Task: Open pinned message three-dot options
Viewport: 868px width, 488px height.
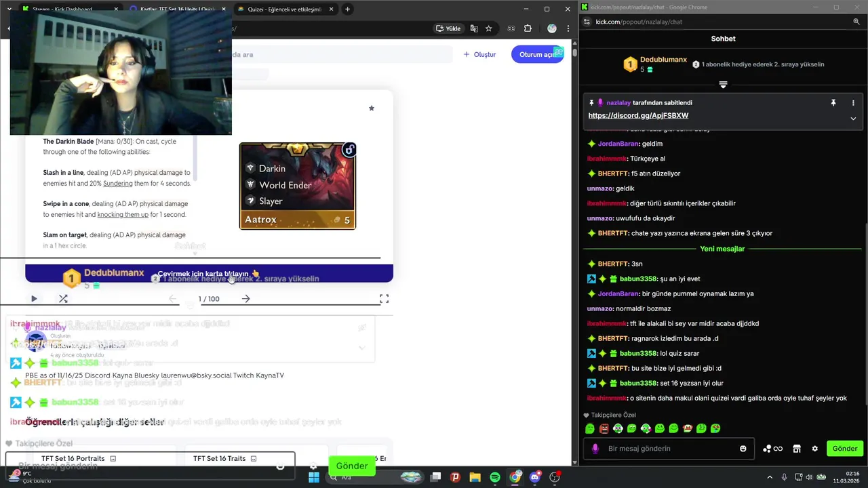Action: coord(853,103)
